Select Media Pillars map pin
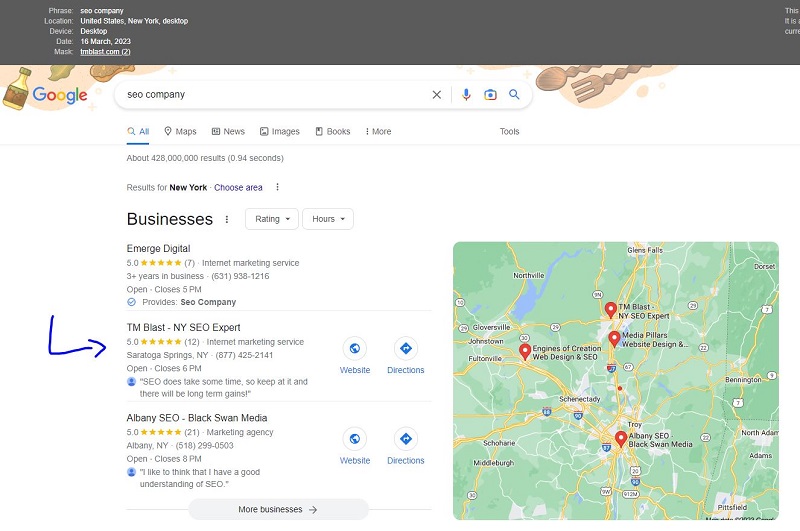Image resolution: width=800 pixels, height=531 pixels. [x=614, y=339]
